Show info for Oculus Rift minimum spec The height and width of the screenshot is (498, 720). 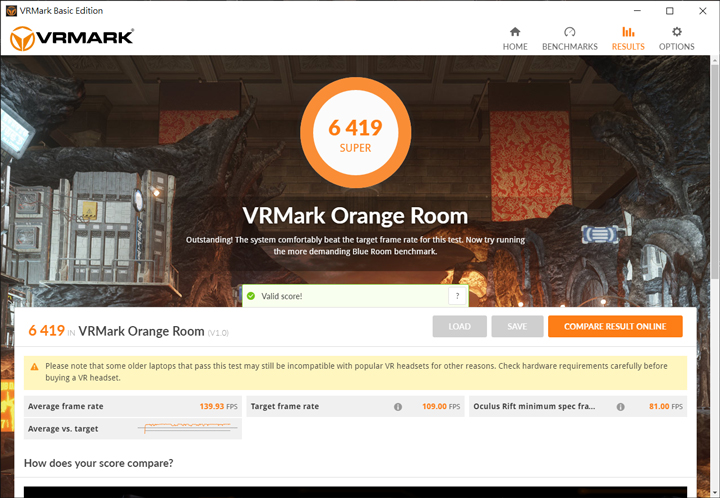[620, 407]
